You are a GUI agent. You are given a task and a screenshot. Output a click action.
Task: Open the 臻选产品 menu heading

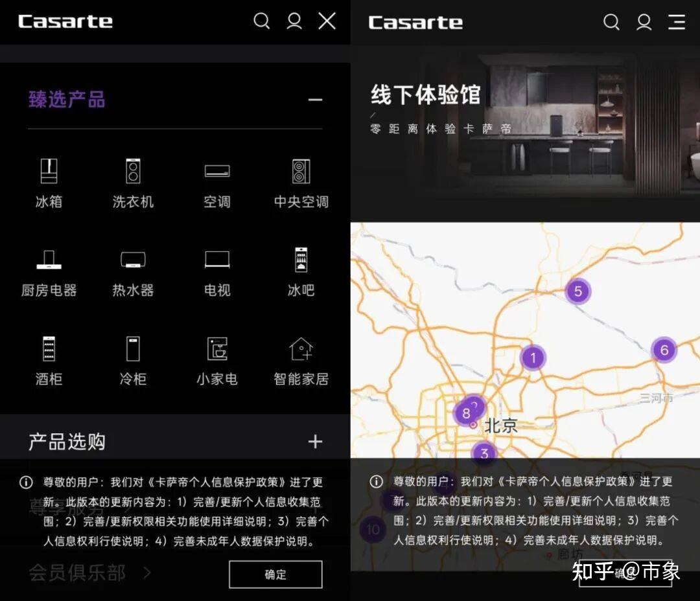[67, 99]
